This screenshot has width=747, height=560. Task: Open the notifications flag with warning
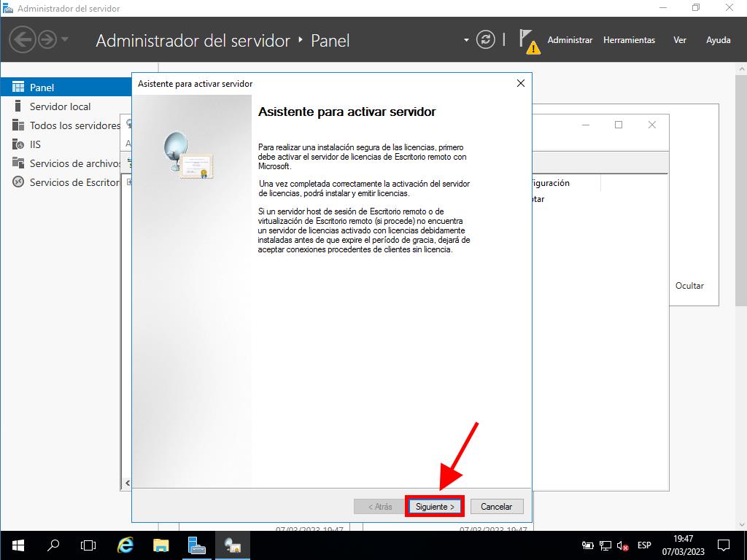click(x=528, y=41)
